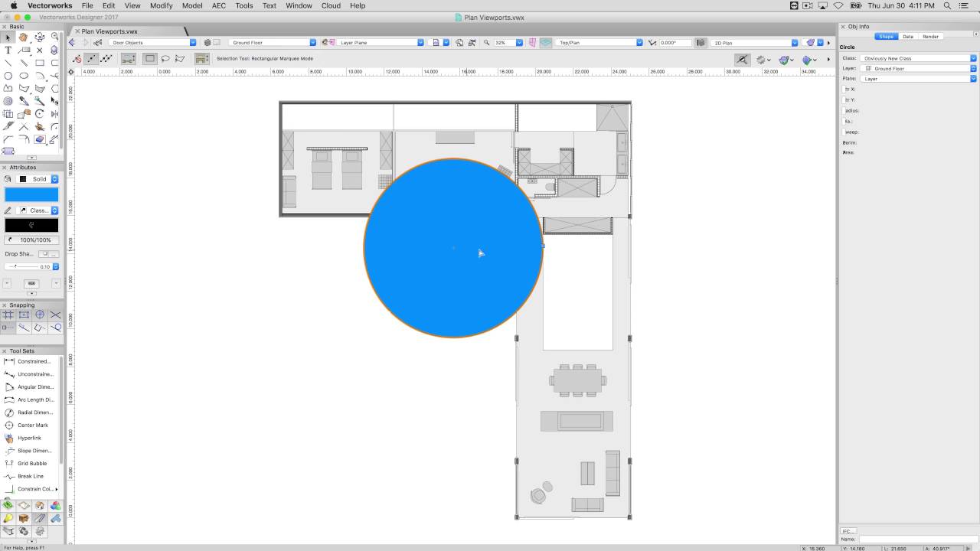
Task: Toggle Snap to Object in Snapping palette
Action: coord(24,315)
